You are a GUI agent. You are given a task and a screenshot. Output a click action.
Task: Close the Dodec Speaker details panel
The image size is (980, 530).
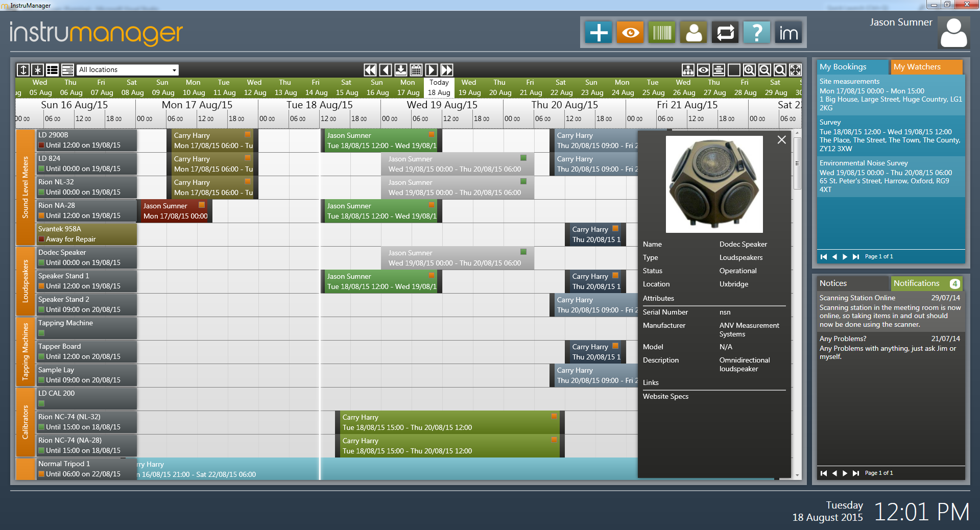(x=781, y=140)
